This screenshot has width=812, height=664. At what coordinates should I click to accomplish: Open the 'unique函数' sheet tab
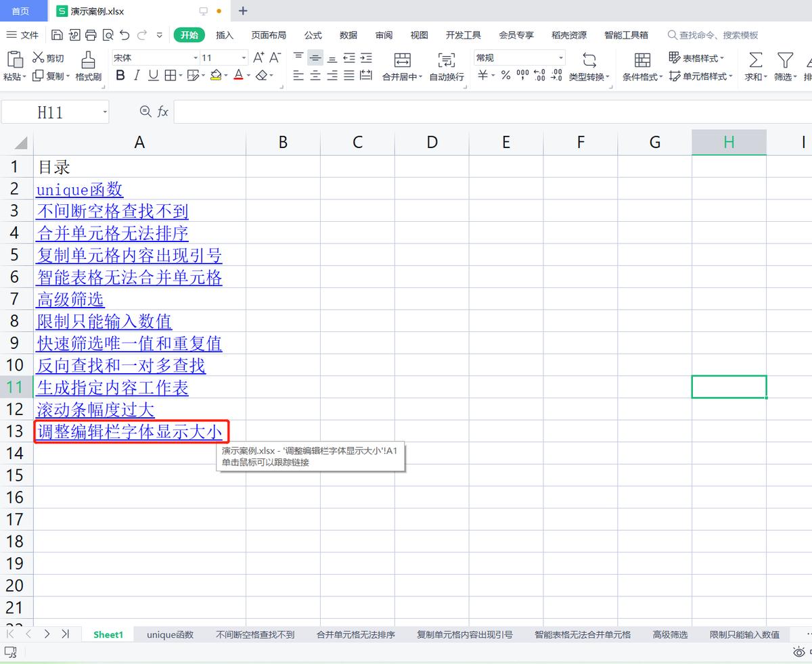(x=170, y=634)
